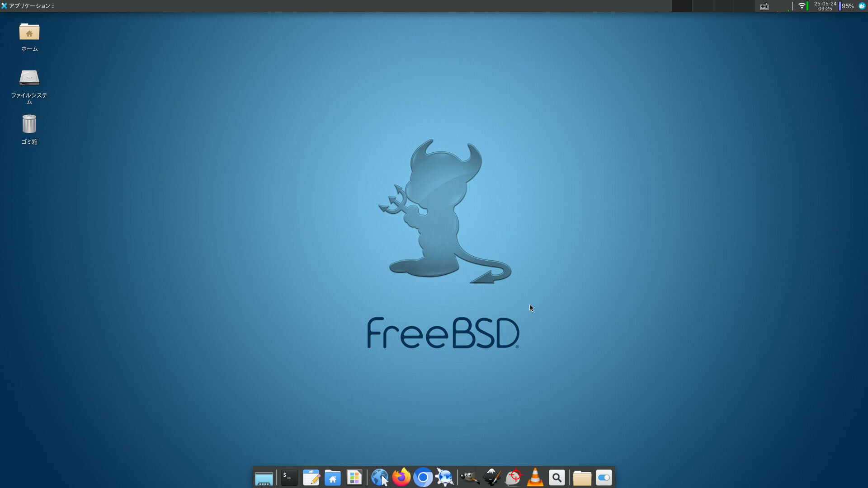Open Firefox browser from the dock

pos(401,478)
